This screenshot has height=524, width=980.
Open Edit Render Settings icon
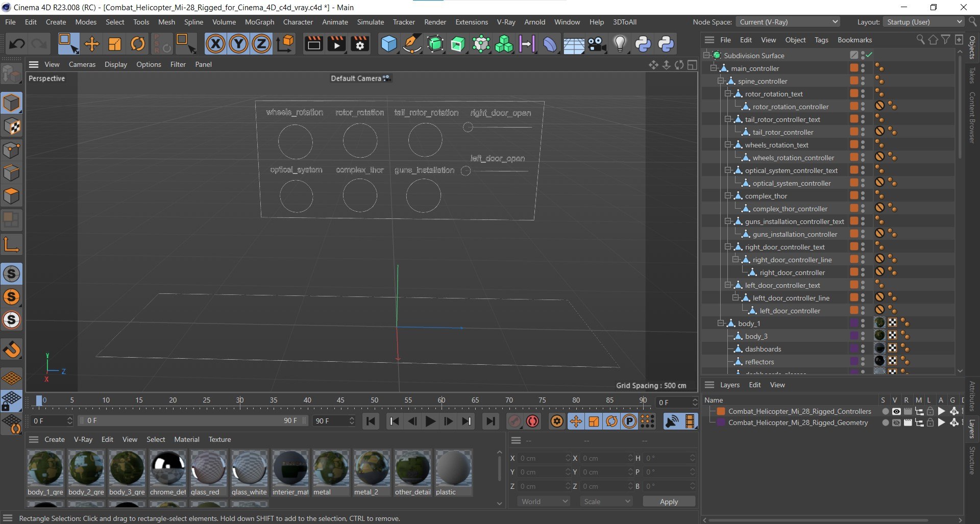360,44
